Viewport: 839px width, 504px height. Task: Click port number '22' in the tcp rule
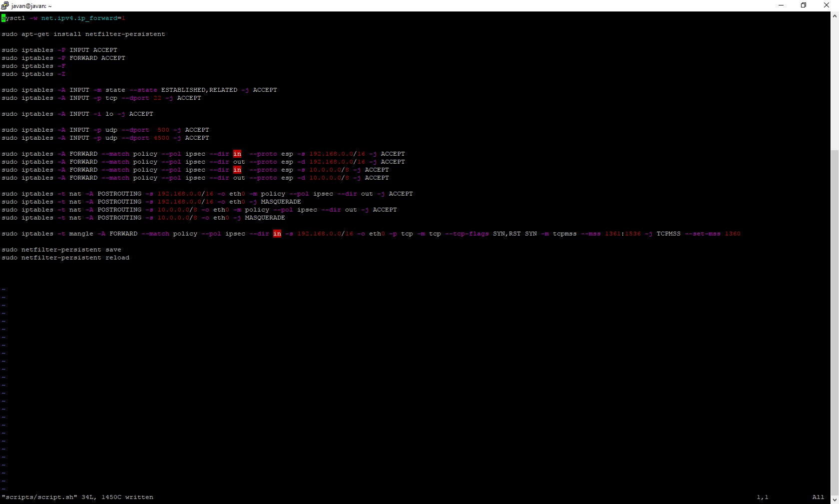pos(157,98)
